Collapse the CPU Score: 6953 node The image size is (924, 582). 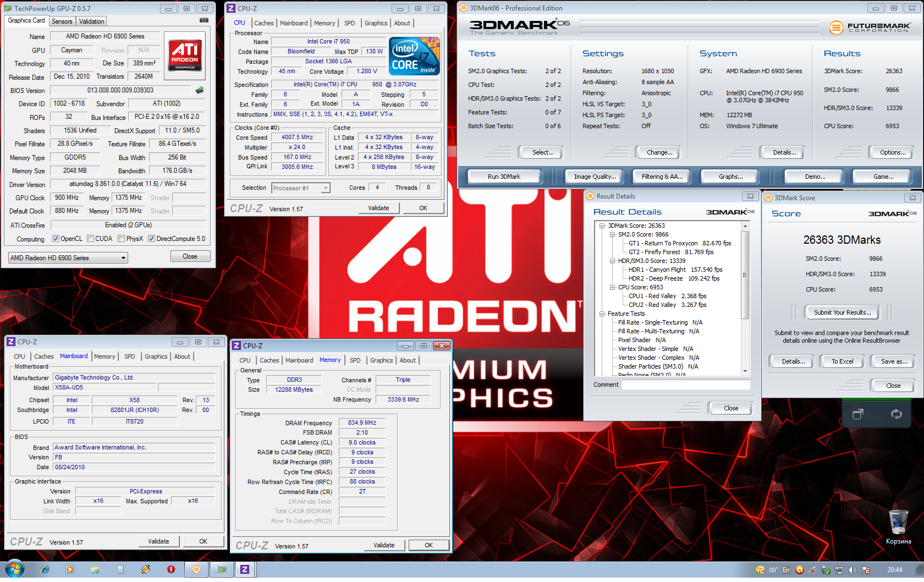pos(612,287)
